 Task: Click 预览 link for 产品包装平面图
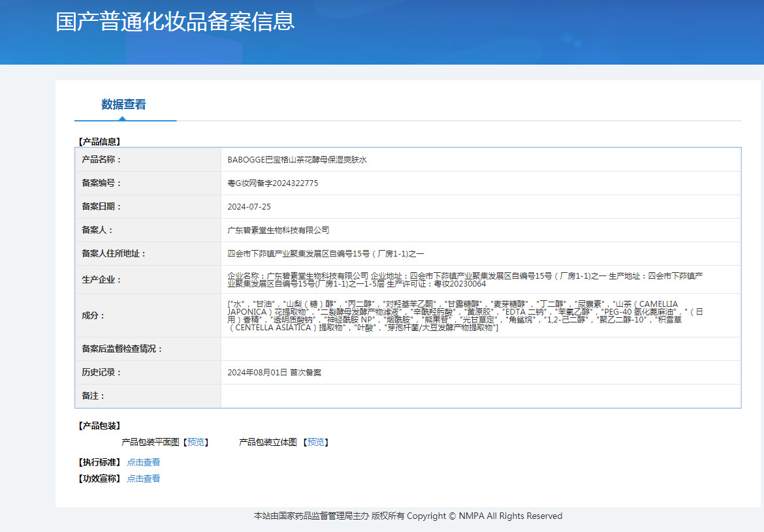click(x=196, y=443)
